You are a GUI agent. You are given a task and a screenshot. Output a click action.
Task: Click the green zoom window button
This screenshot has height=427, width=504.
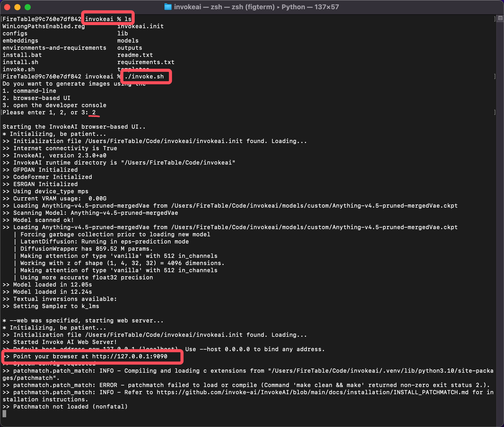[28, 7]
